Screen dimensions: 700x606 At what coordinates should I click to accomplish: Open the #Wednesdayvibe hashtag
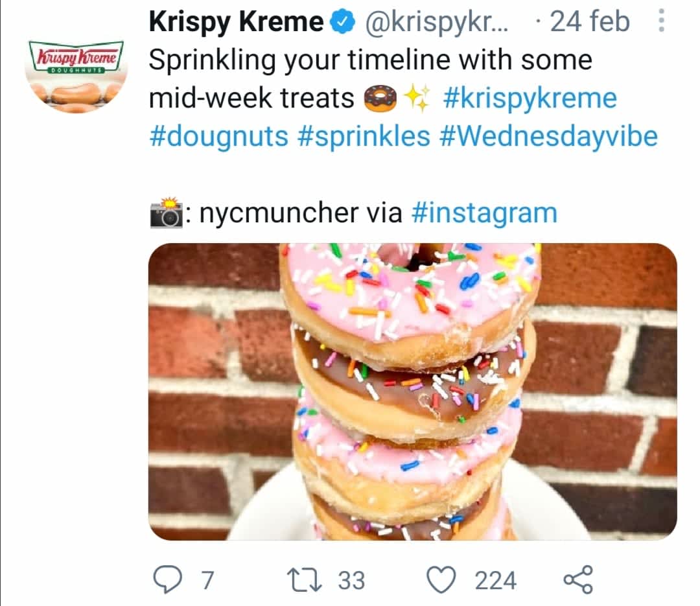549,136
